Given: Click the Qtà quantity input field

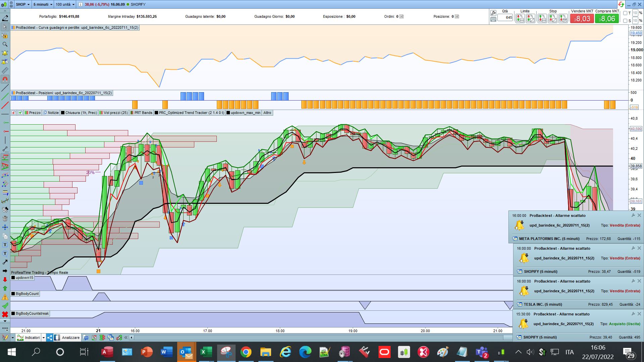Looking at the screenshot, I should pyautogui.click(x=505, y=17).
